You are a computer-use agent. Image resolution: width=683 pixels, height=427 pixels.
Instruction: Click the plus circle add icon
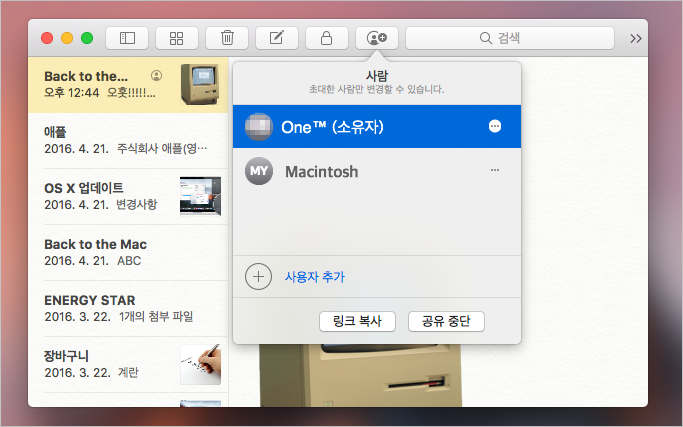[x=258, y=277]
